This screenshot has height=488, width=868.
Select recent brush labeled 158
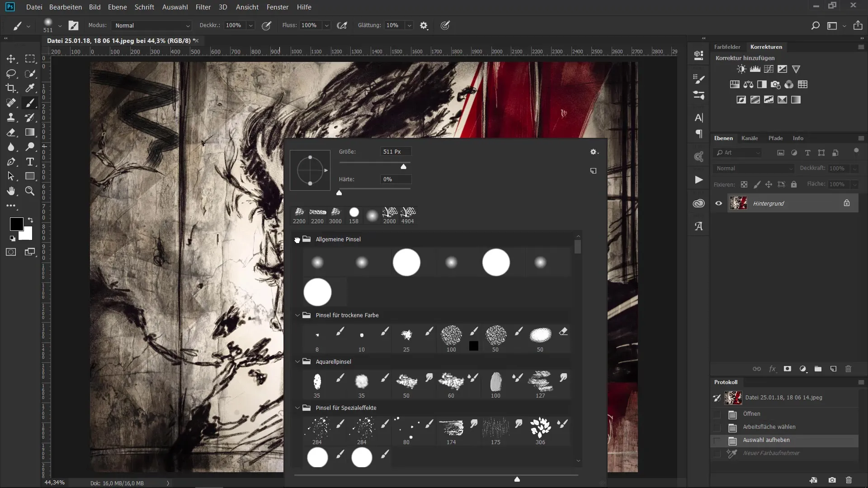(x=354, y=216)
